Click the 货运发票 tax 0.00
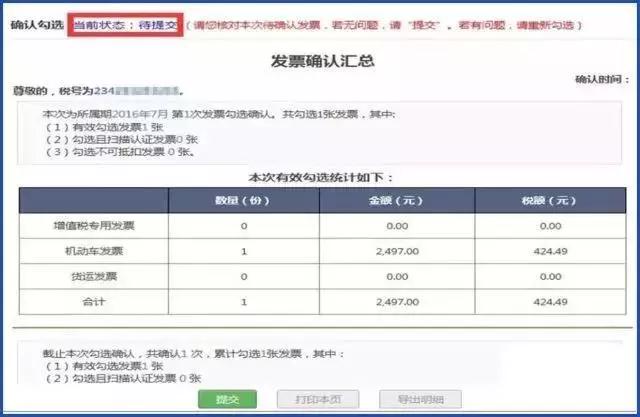This screenshot has width=640, height=417. (551, 277)
